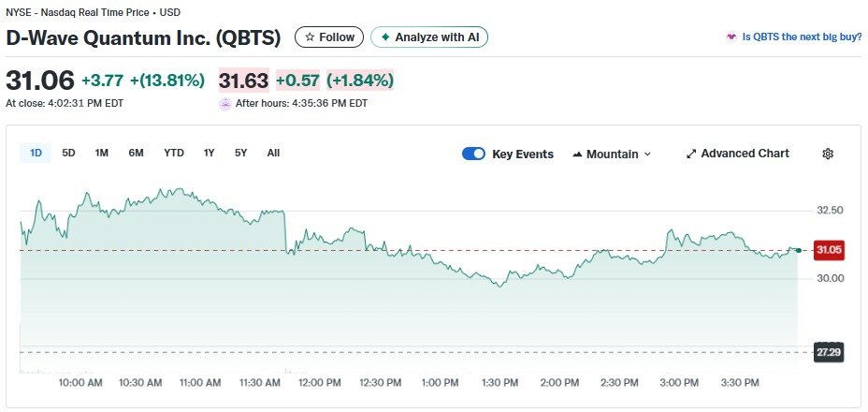Click the after hours moon icon
868x412 pixels.
[x=224, y=104]
